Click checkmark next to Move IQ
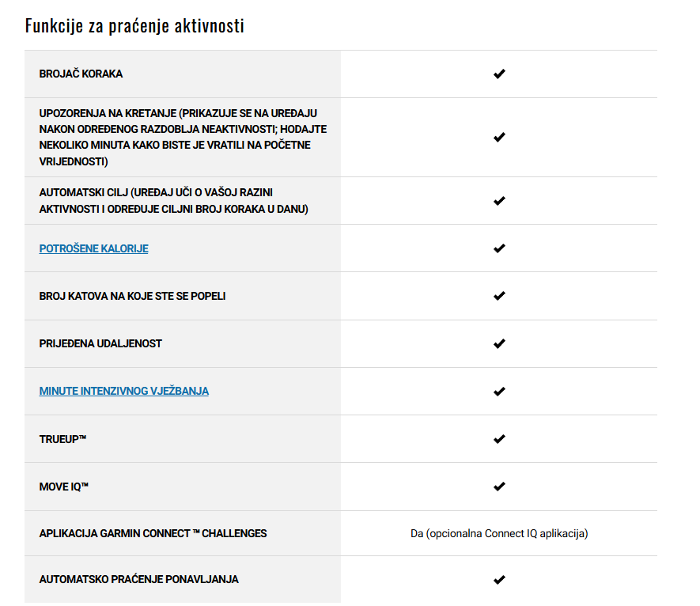This screenshot has height=606, width=700. click(499, 487)
